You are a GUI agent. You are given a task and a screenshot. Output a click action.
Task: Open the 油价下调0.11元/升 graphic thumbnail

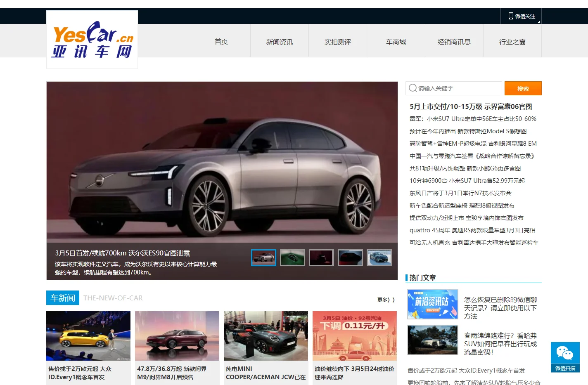[355, 336]
